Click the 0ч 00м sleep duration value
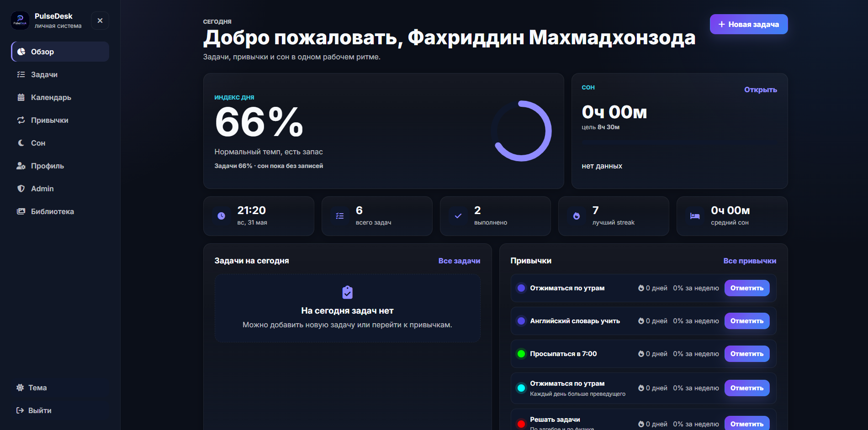This screenshot has width=868, height=430. [614, 112]
